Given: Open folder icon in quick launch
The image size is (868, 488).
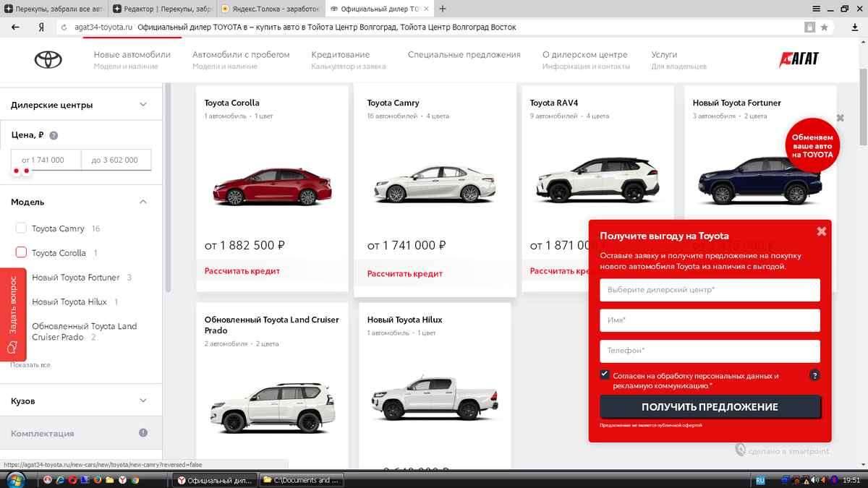Looking at the screenshot, I should [x=110, y=479].
